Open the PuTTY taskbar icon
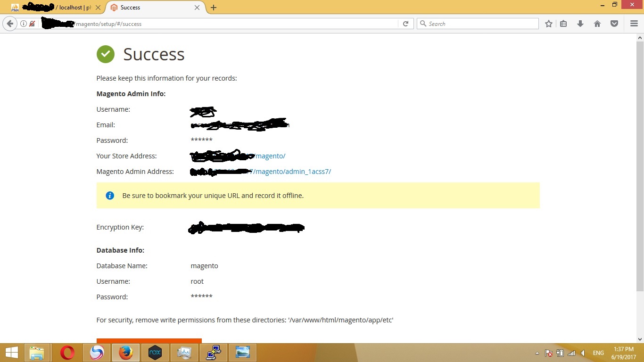Viewport: 644px width, 362px height. (214, 353)
